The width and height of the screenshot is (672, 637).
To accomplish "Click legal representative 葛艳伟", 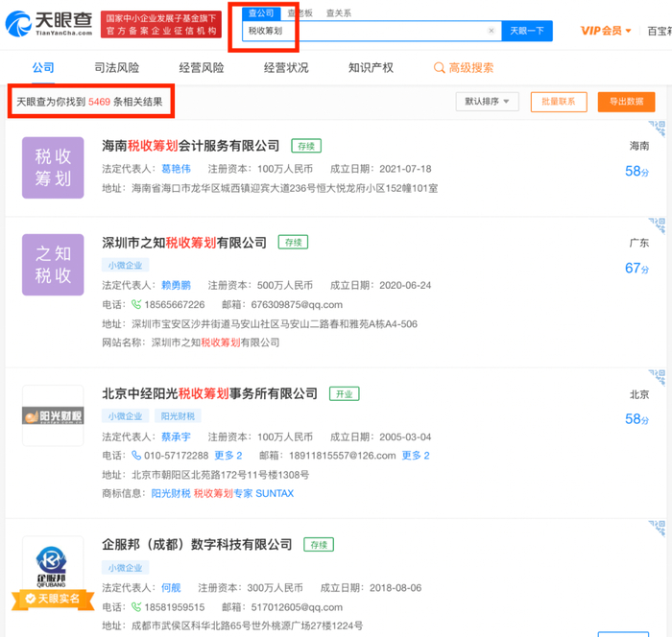I will (176, 169).
